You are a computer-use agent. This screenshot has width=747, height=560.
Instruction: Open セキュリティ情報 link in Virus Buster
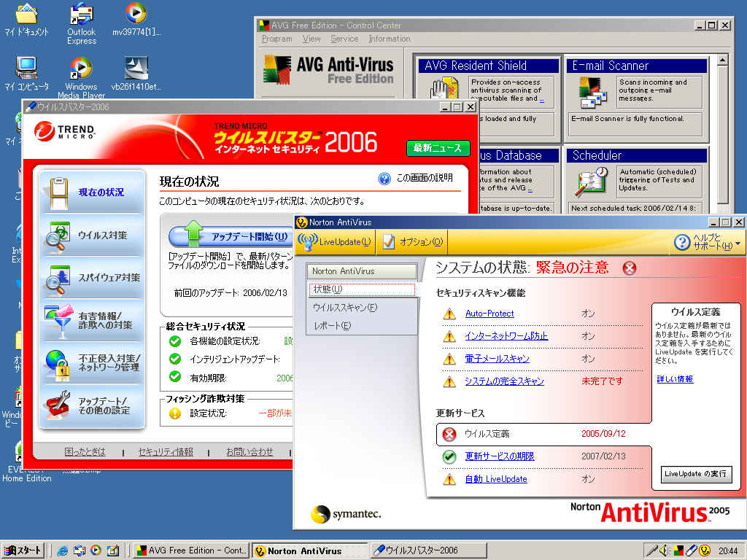pyautogui.click(x=166, y=452)
